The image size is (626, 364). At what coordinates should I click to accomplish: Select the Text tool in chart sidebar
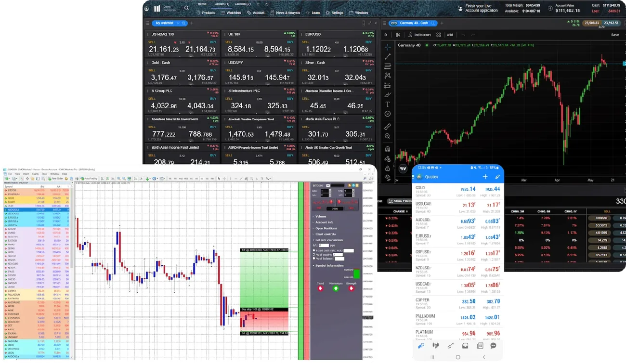pyautogui.click(x=388, y=104)
